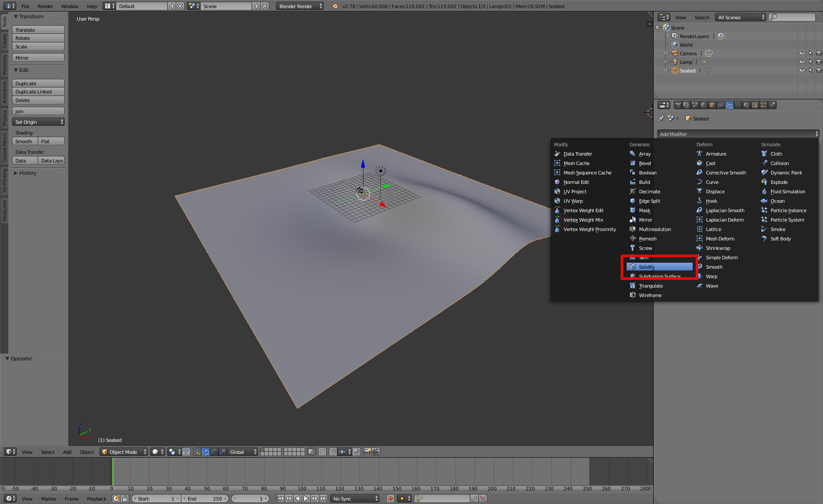Viewport: 823px width, 504px height.
Task: Click the current frame number field
Action: (250, 498)
